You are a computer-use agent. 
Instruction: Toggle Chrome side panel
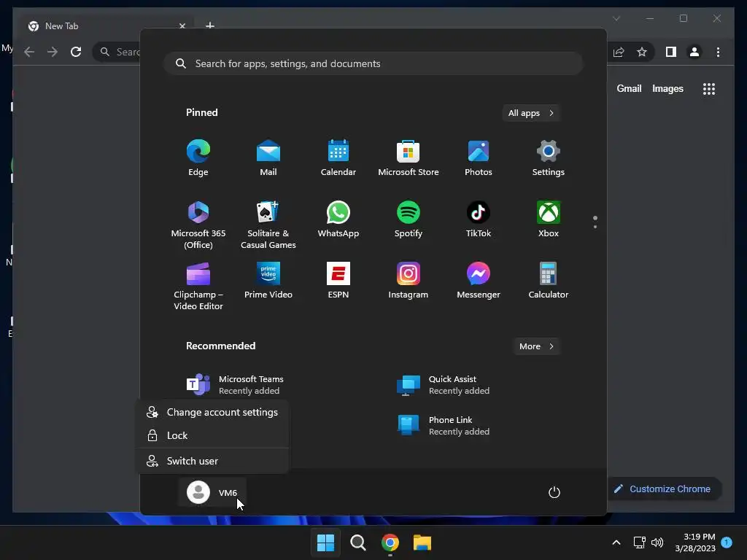[x=671, y=52]
